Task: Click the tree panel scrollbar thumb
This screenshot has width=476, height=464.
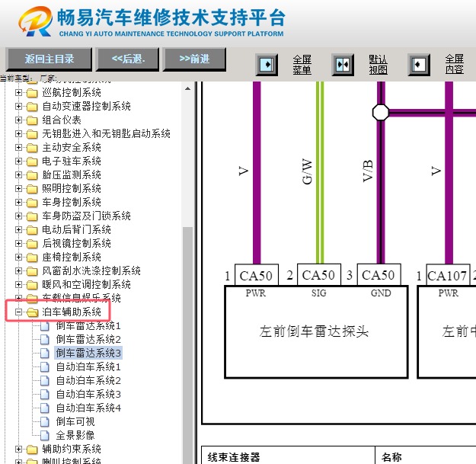Action: 187,346
